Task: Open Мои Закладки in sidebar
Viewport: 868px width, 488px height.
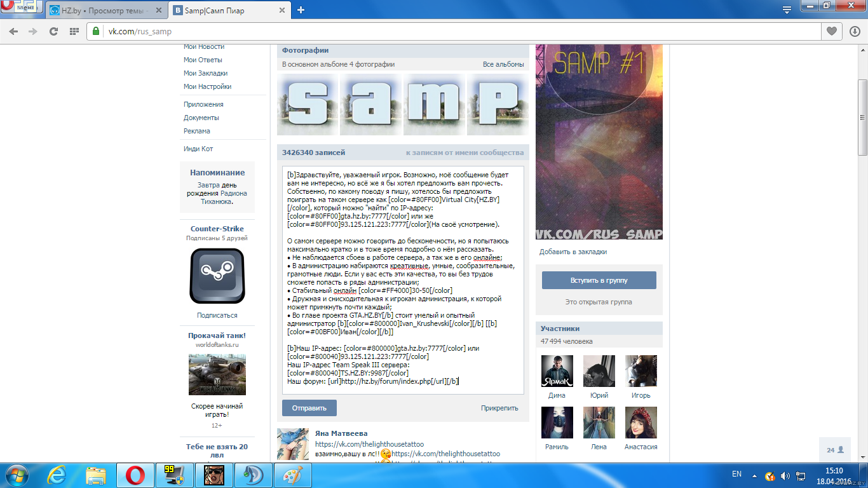Action: pyautogui.click(x=205, y=73)
